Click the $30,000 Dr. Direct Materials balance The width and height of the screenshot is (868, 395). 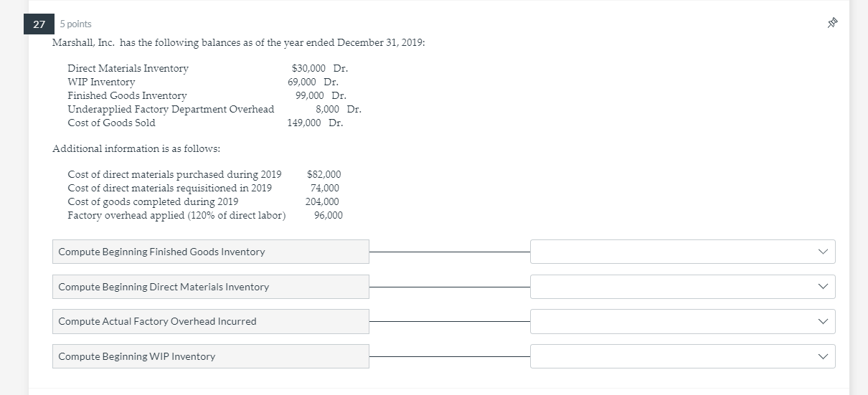(320, 68)
